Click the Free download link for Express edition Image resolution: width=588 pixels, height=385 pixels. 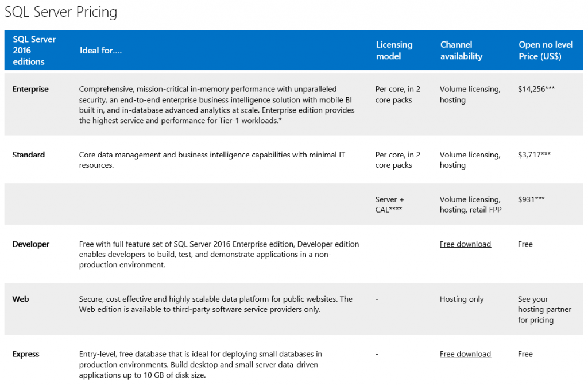[465, 353]
